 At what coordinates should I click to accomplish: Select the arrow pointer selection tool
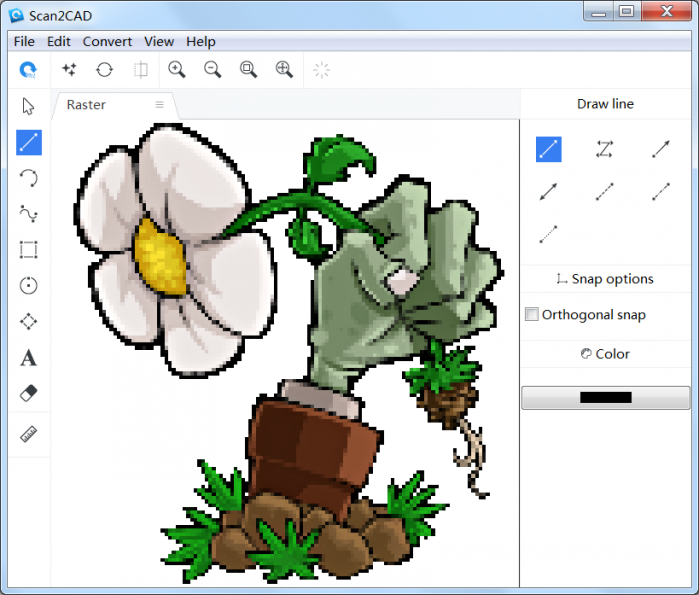[28, 107]
